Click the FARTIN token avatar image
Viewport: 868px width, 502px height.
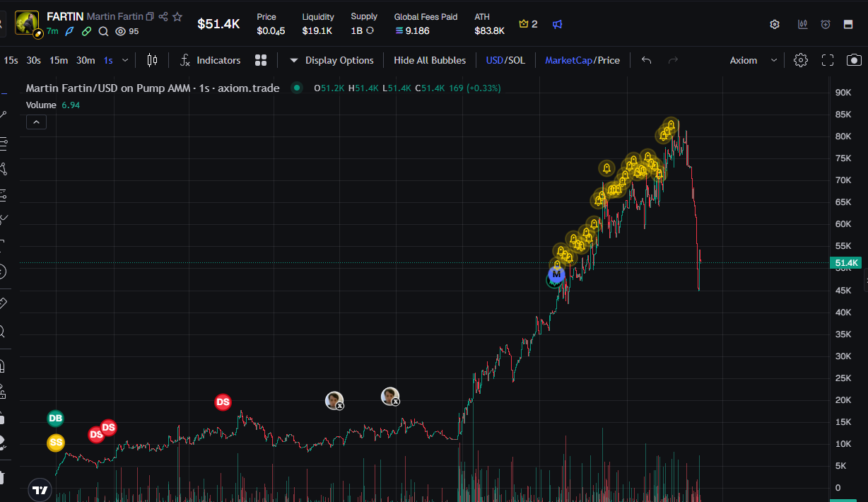tap(27, 23)
